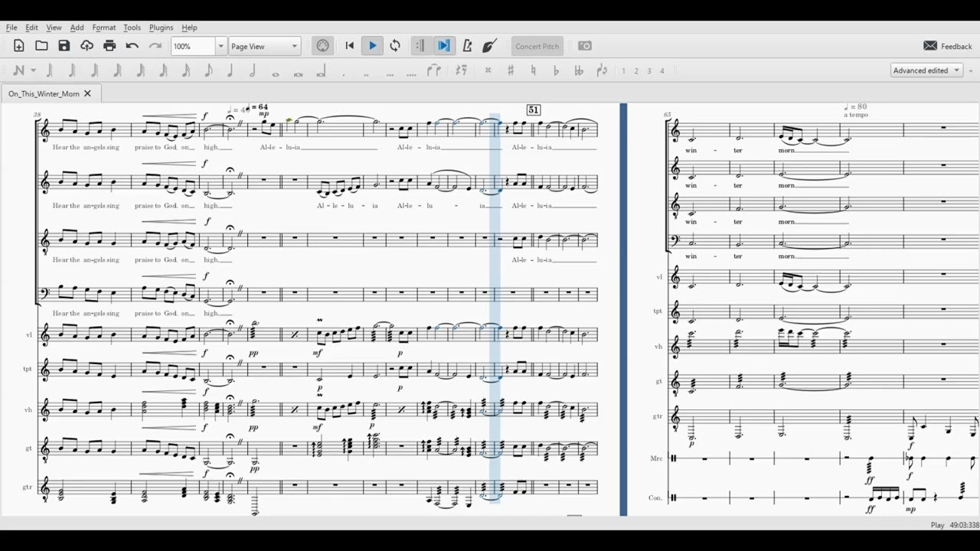Print the score using the printer icon

tap(109, 46)
